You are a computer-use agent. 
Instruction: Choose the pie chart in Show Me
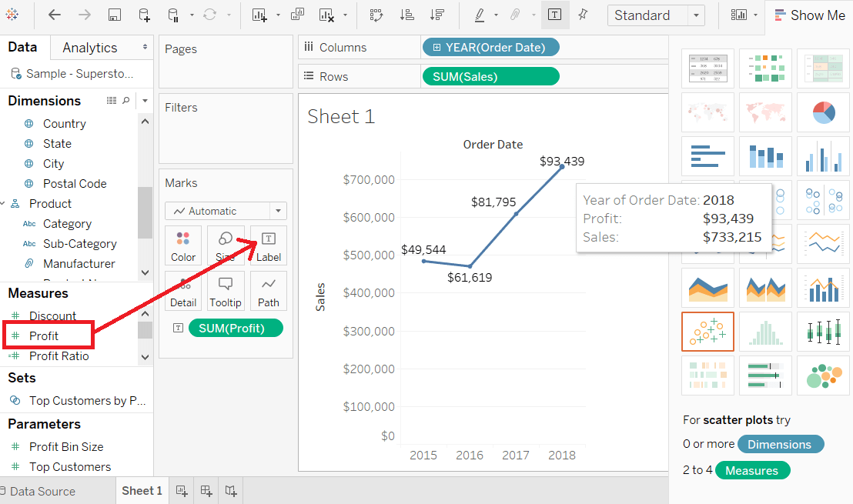823,112
